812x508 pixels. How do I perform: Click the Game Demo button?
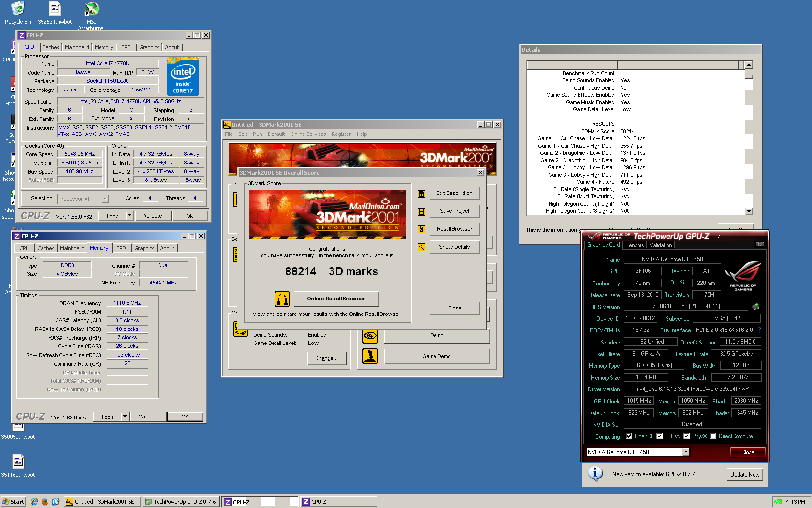tap(436, 356)
